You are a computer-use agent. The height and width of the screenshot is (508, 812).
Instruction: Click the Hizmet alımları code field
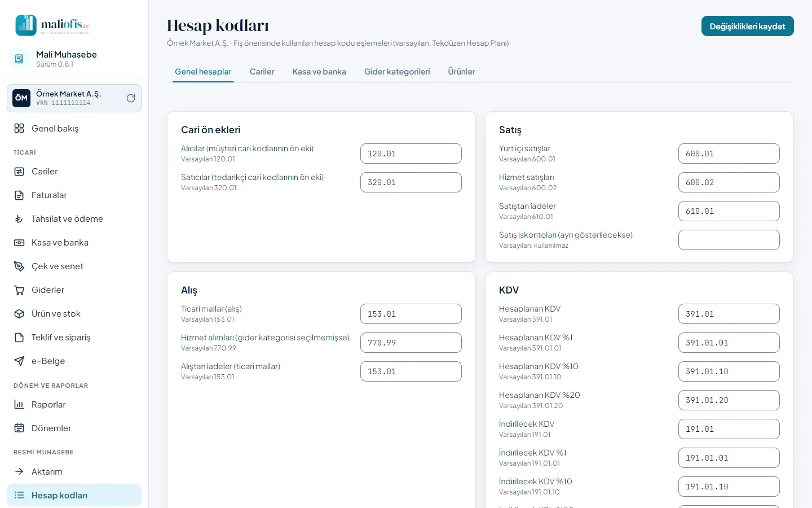411,343
